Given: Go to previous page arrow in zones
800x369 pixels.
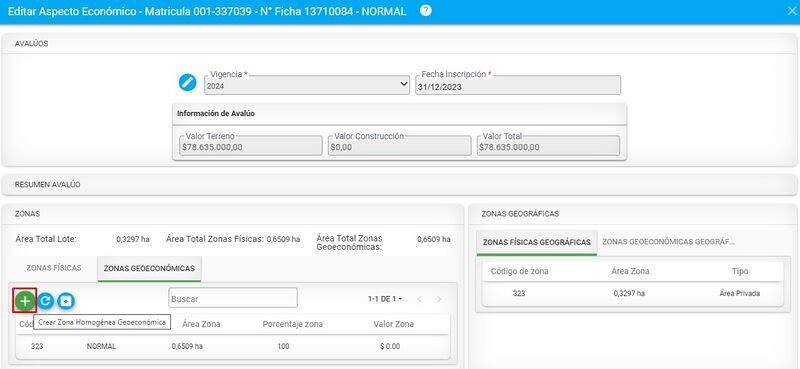Looking at the screenshot, I should [x=419, y=299].
